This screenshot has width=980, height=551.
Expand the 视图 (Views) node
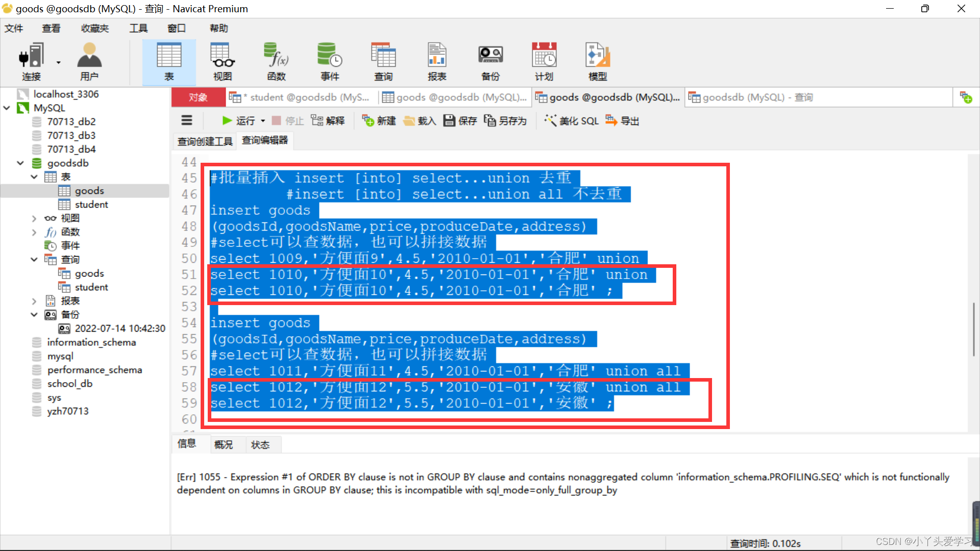tap(34, 218)
